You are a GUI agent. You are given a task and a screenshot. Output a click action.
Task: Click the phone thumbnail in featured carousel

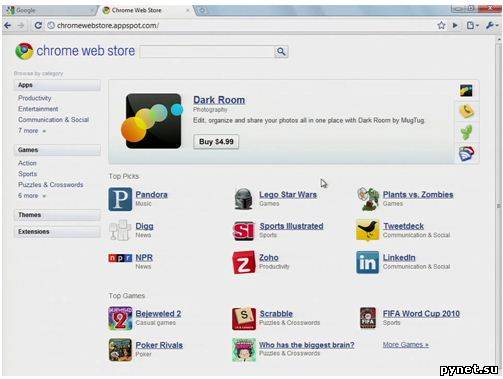pyautogui.click(x=467, y=111)
